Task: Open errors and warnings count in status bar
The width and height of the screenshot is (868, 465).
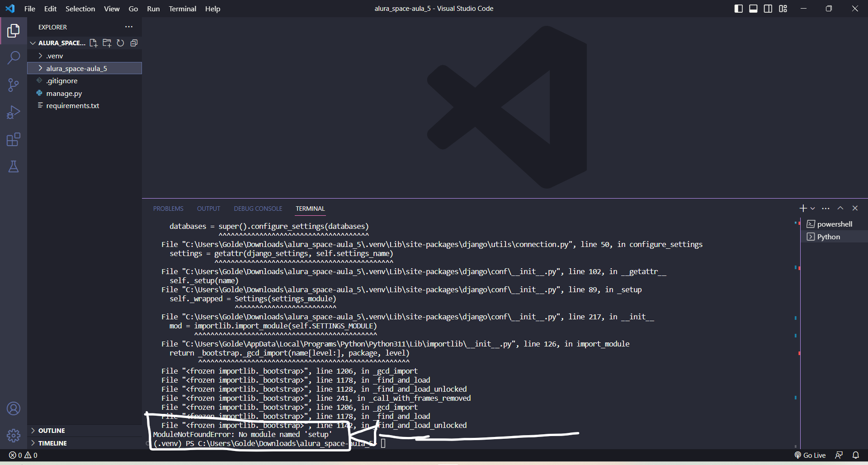Action: pyautogui.click(x=24, y=455)
